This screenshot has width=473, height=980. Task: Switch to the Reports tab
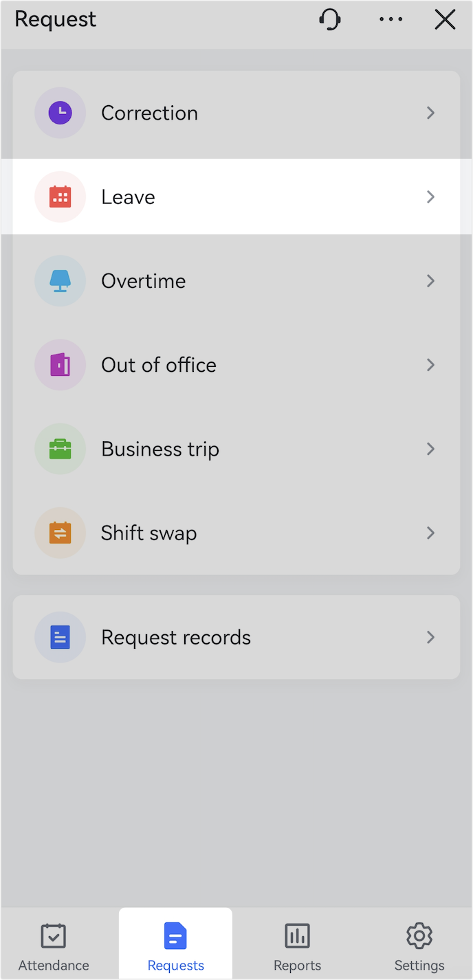(x=297, y=945)
